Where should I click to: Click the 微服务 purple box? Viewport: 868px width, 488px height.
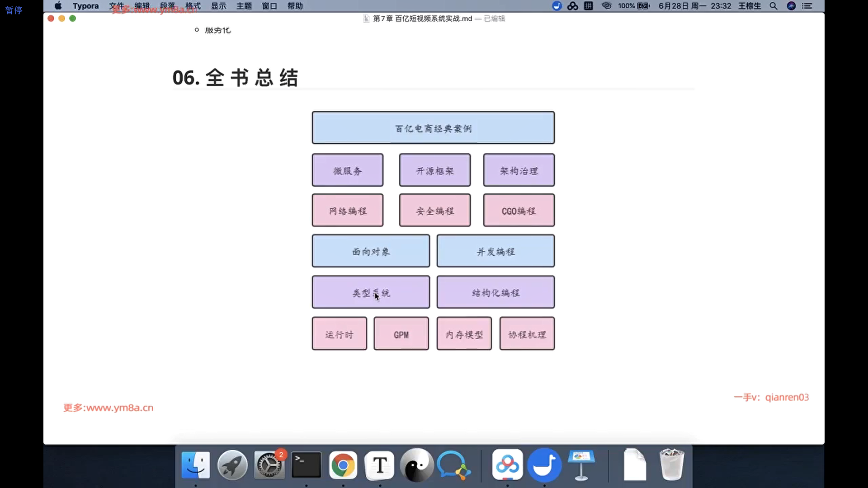pyautogui.click(x=347, y=170)
